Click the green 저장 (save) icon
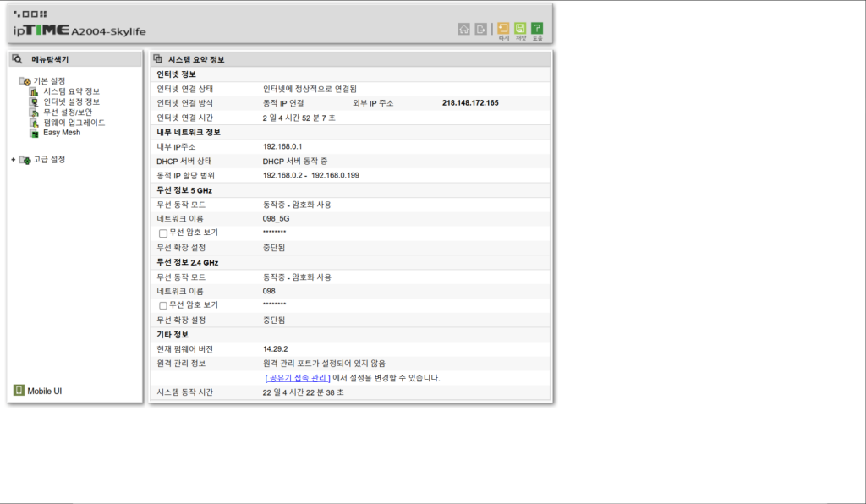 tap(520, 30)
